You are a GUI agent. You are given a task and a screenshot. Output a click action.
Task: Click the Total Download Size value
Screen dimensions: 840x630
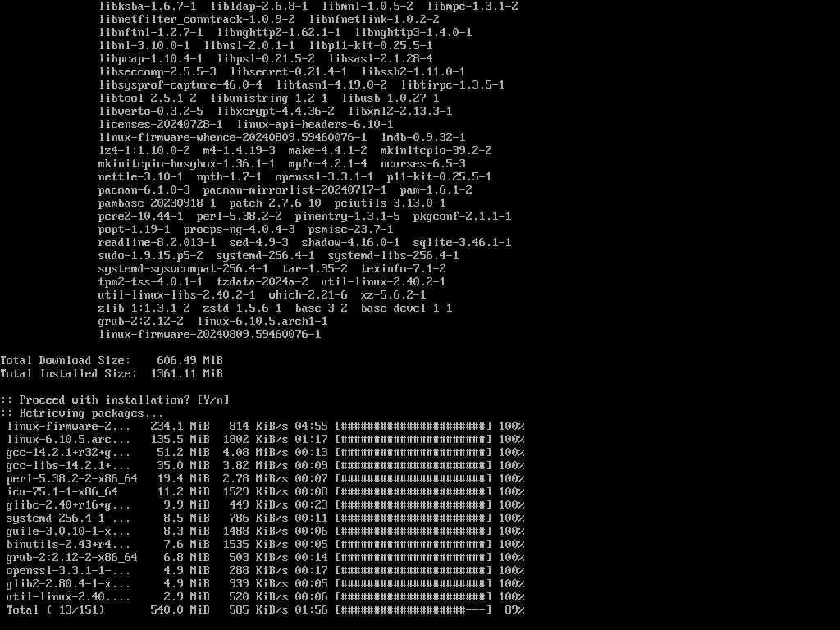click(189, 361)
